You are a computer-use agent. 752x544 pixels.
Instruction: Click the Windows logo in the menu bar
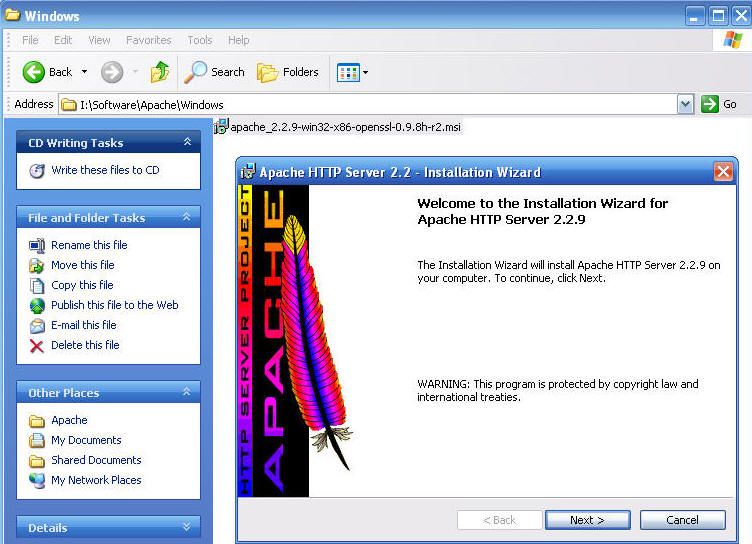pos(733,40)
